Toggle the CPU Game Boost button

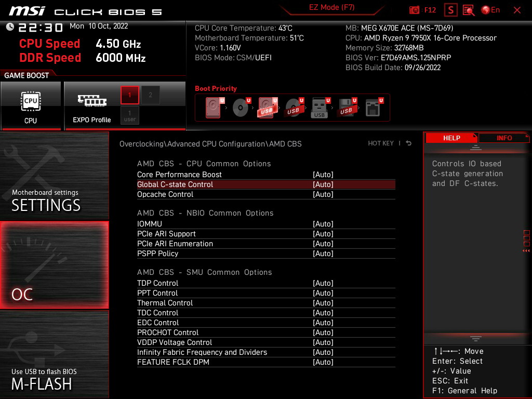[x=31, y=105]
